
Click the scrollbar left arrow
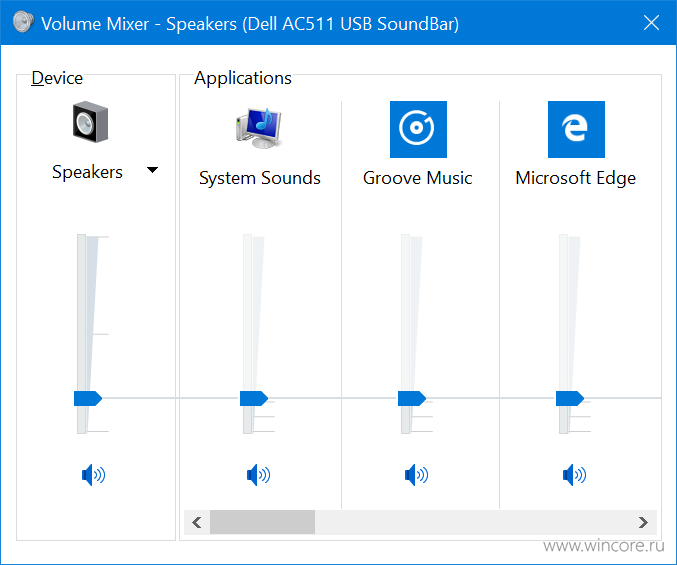[197, 522]
